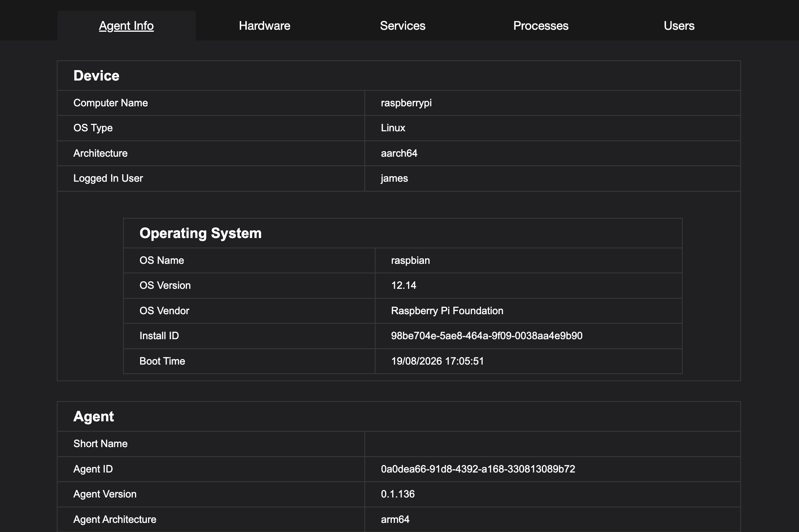The height and width of the screenshot is (532, 799).
Task: Click the logged in user 'james'
Action: (x=394, y=179)
